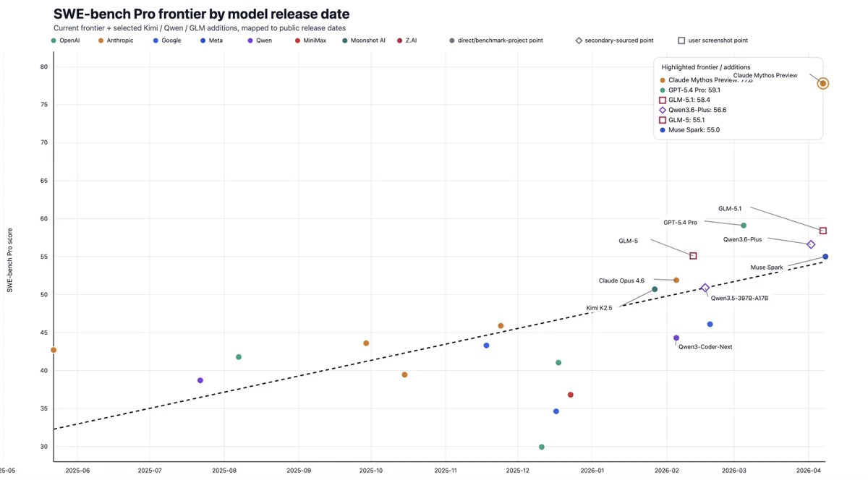Select the Kimi K2.5 dark green data point
This screenshot has width=868, height=480.
655,289
